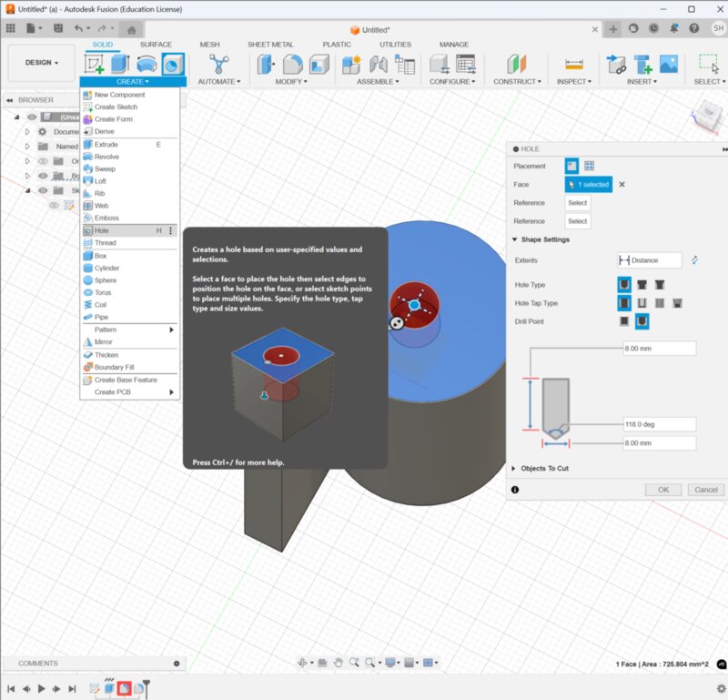Image resolution: width=728 pixels, height=700 pixels.
Task: Open the INSPECT dropdown menu
Action: tap(574, 81)
